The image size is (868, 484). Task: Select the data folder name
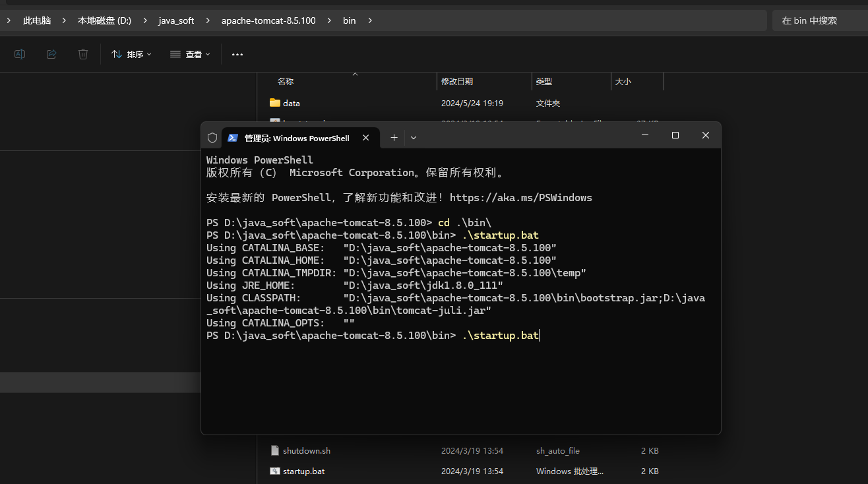tap(292, 104)
